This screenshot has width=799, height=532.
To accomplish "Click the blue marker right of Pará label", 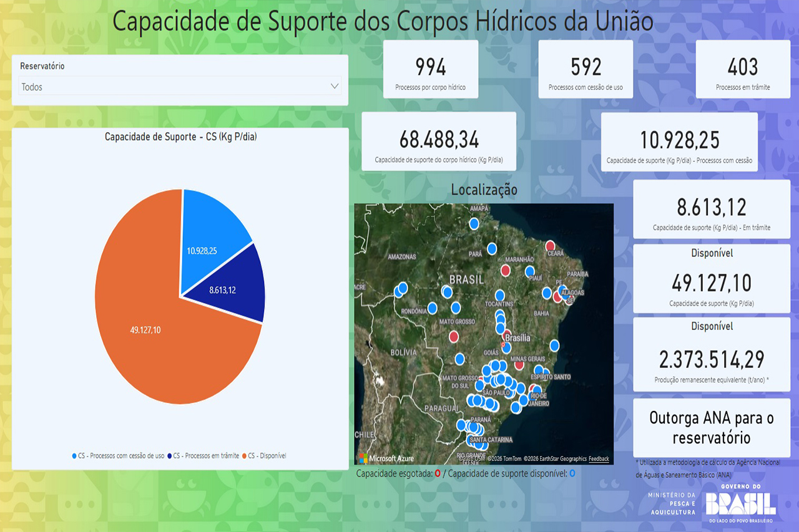I will pos(492,249).
